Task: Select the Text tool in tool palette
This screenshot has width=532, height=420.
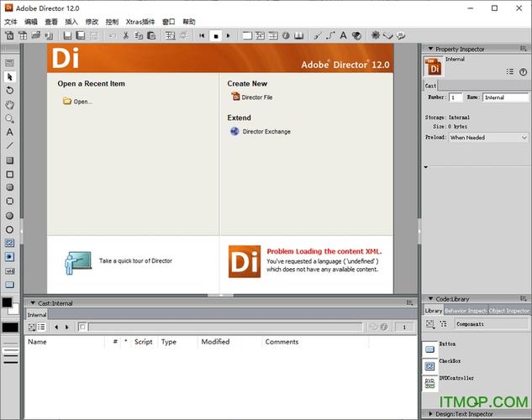Action: click(9, 132)
